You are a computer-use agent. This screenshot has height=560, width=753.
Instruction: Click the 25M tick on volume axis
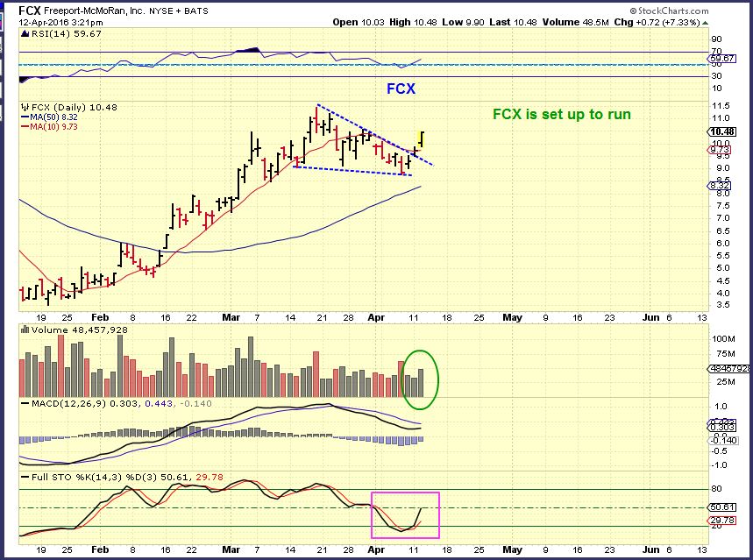pyautogui.click(x=725, y=382)
